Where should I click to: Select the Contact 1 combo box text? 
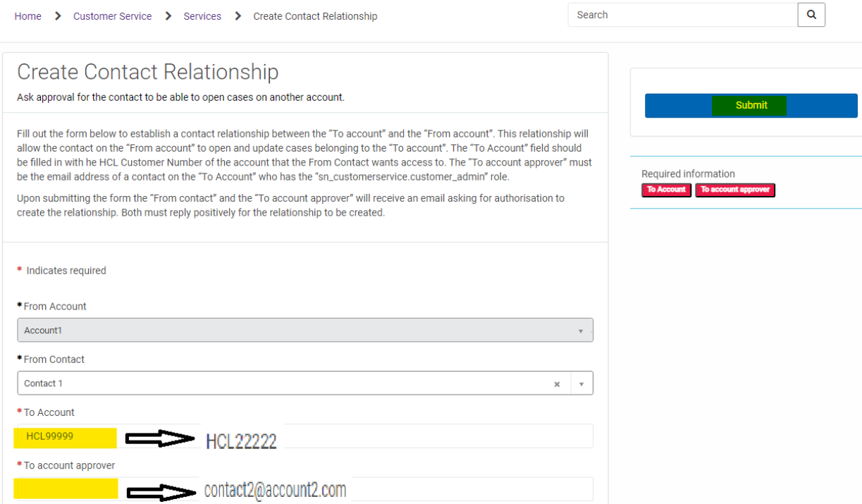coord(282,383)
